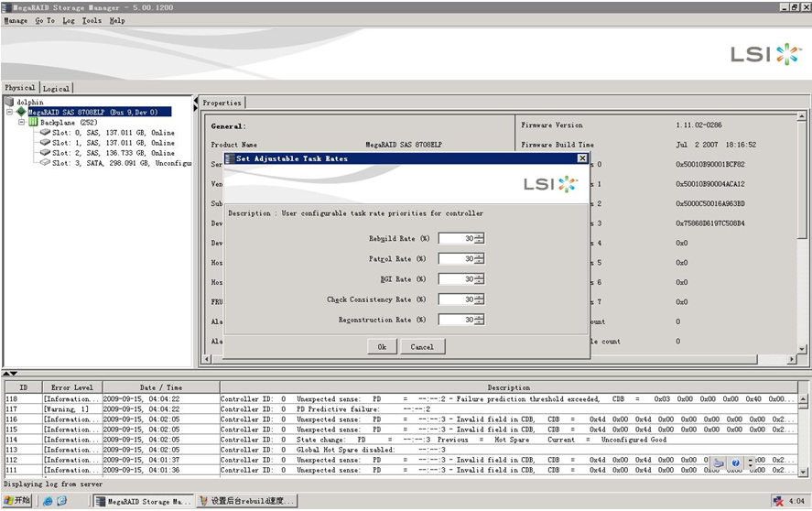Increase the Rebuild Rate spinner value
812x511 pixels.
[480, 235]
